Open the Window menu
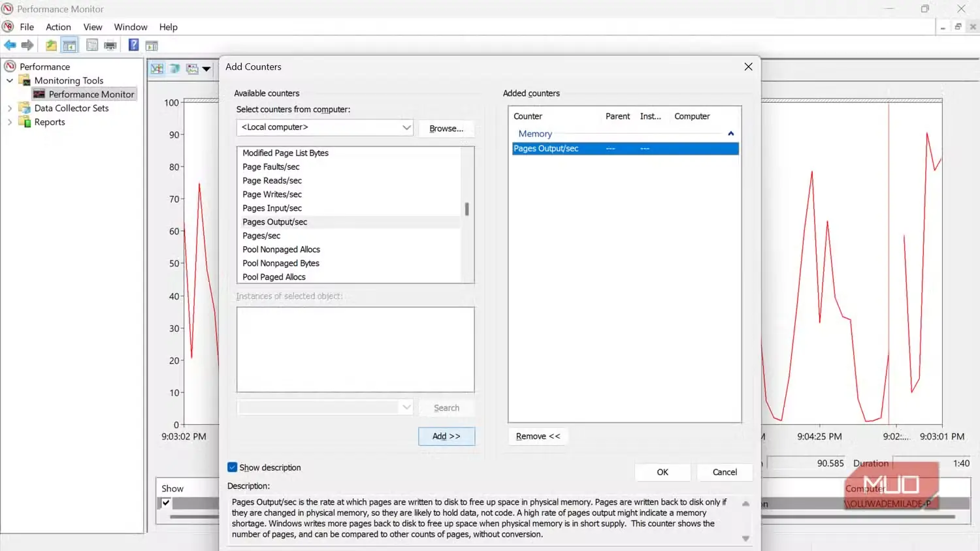The width and height of the screenshot is (980, 551). click(131, 27)
